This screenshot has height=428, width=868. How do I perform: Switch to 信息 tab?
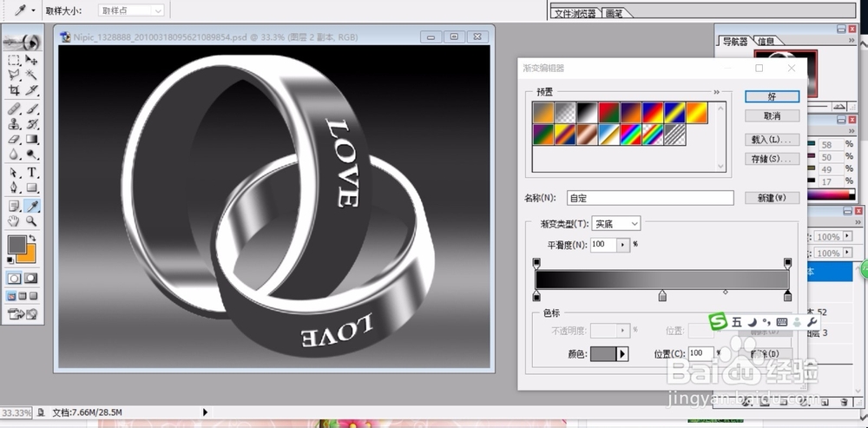click(x=766, y=41)
